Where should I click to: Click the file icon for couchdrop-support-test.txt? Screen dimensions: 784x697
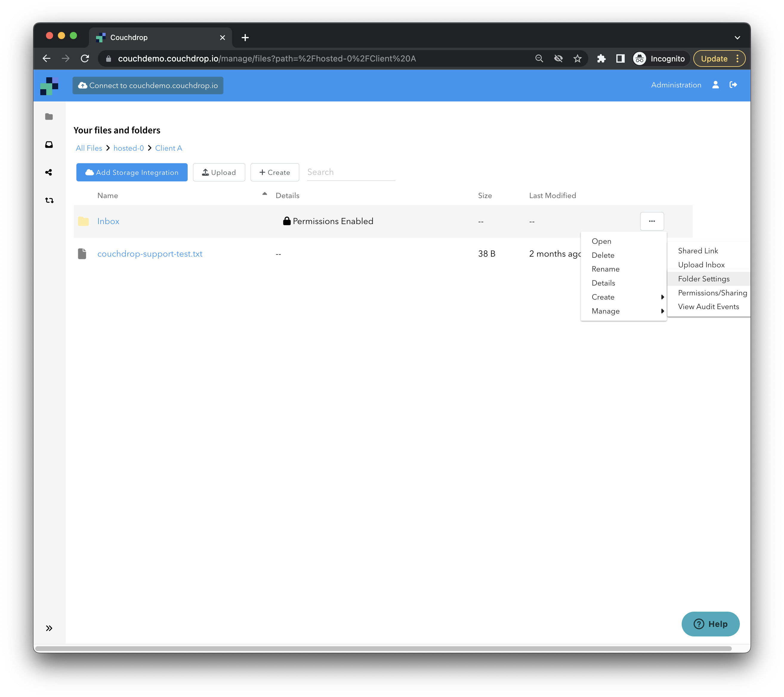pyautogui.click(x=82, y=254)
